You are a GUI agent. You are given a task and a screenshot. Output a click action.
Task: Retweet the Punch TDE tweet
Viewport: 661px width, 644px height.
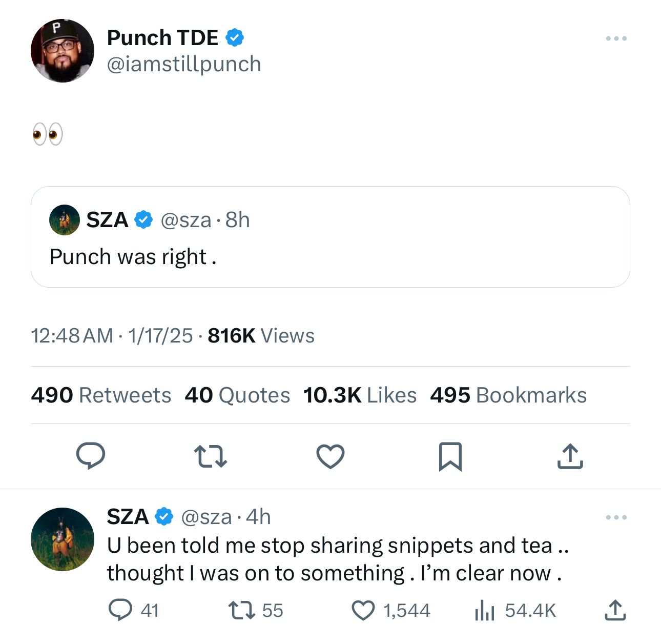click(211, 456)
